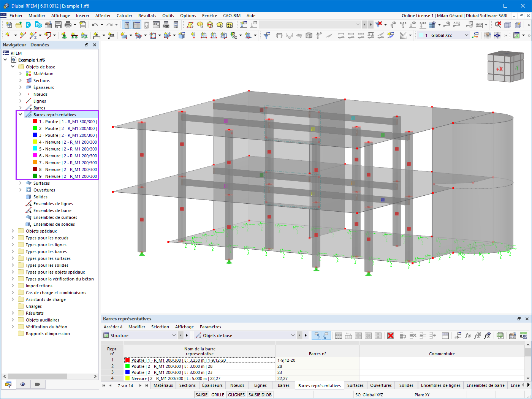
Task: Select table cell with bars 1-9,12-20
Action: coord(317,360)
